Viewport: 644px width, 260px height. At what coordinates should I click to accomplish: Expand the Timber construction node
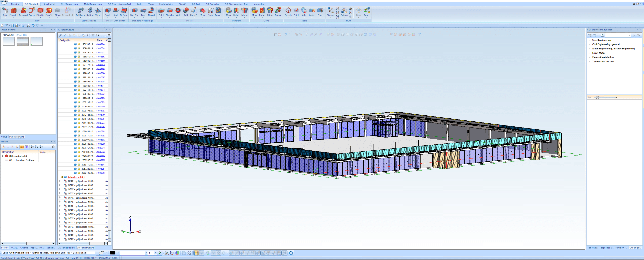[x=589, y=62]
